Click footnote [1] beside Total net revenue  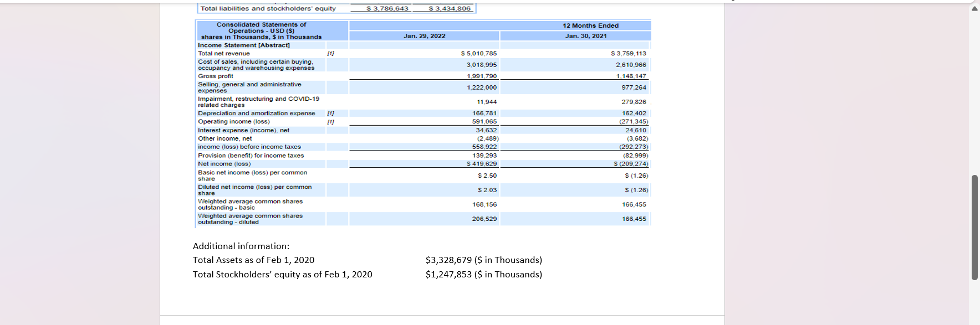(x=330, y=54)
